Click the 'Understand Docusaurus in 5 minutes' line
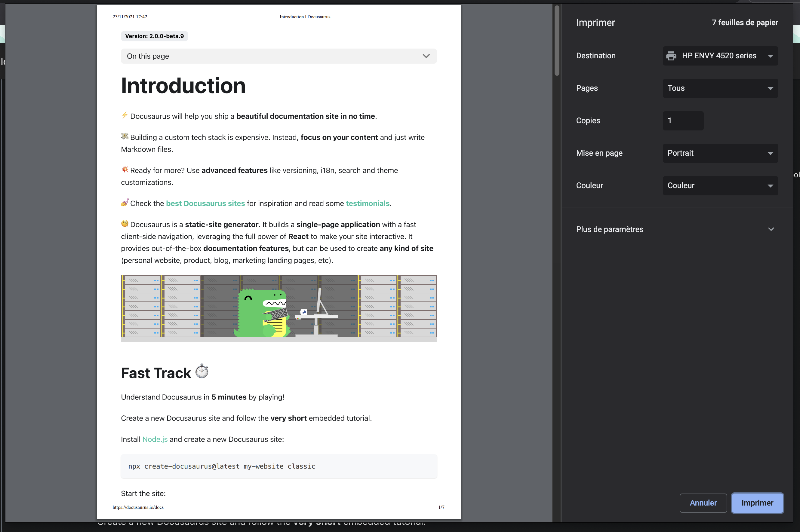This screenshot has height=532, width=800. click(x=203, y=397)
